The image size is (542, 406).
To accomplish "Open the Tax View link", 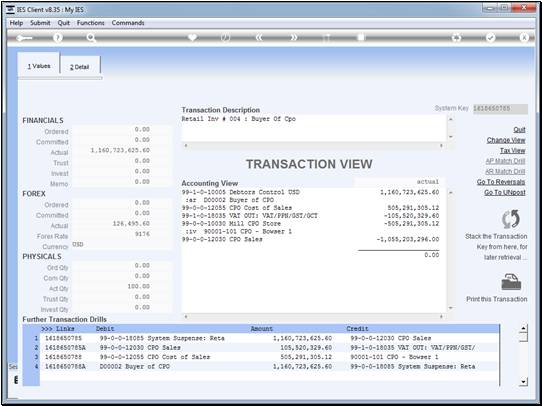I will (x=512, y=151).
